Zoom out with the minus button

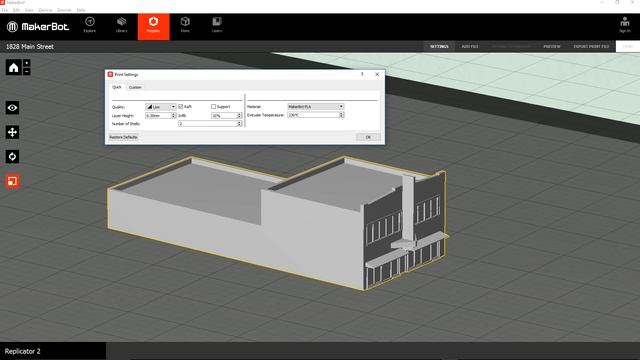click(27, 71)
